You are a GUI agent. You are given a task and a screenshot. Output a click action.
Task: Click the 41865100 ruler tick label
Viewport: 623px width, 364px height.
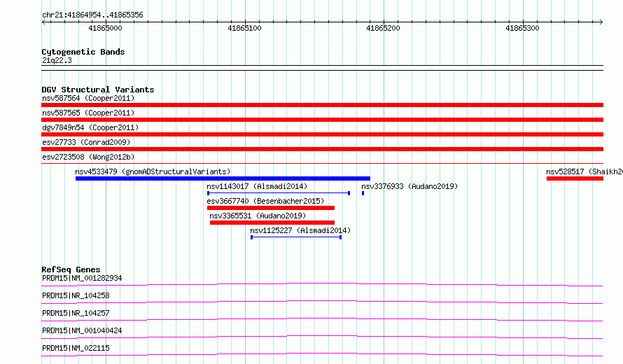(244, 28)
